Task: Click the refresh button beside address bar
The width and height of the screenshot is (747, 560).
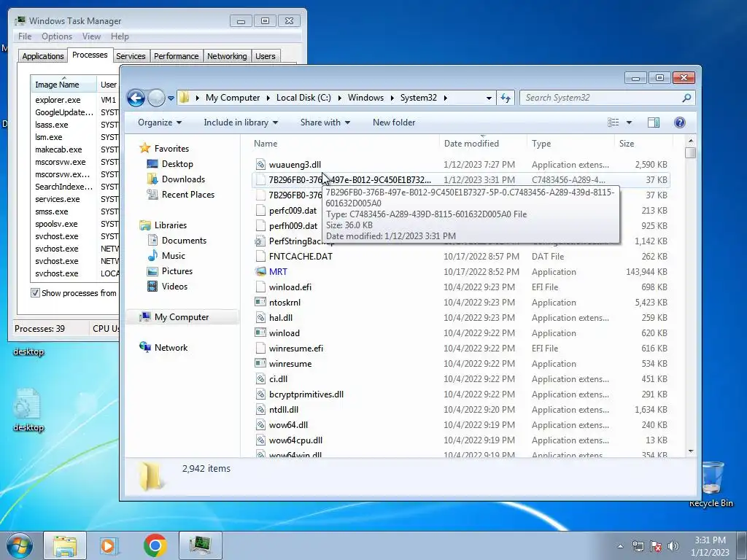Action: coord(506,98)
